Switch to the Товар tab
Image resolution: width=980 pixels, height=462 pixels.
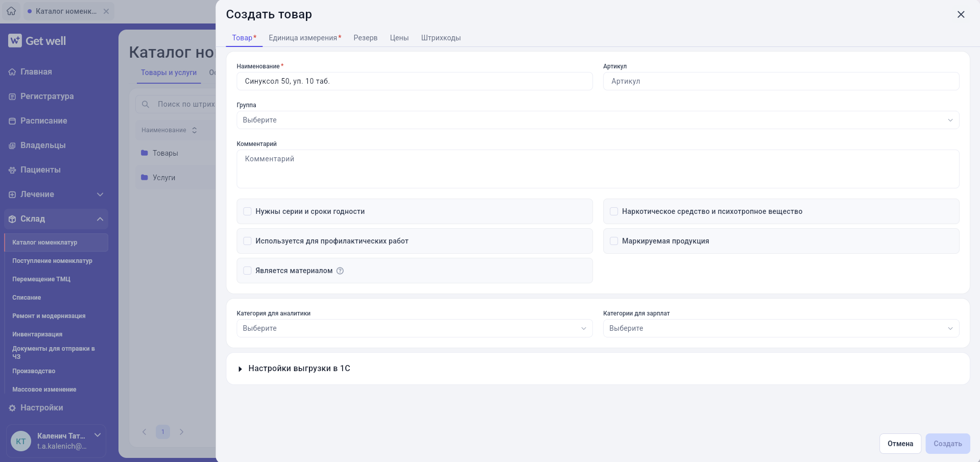244,38
